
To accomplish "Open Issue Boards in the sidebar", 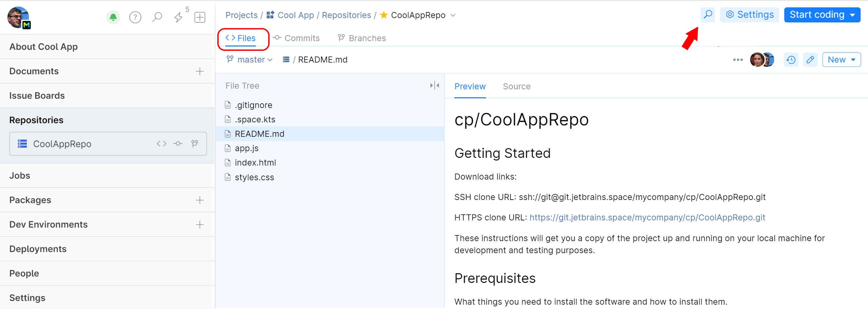I will 37,96.
